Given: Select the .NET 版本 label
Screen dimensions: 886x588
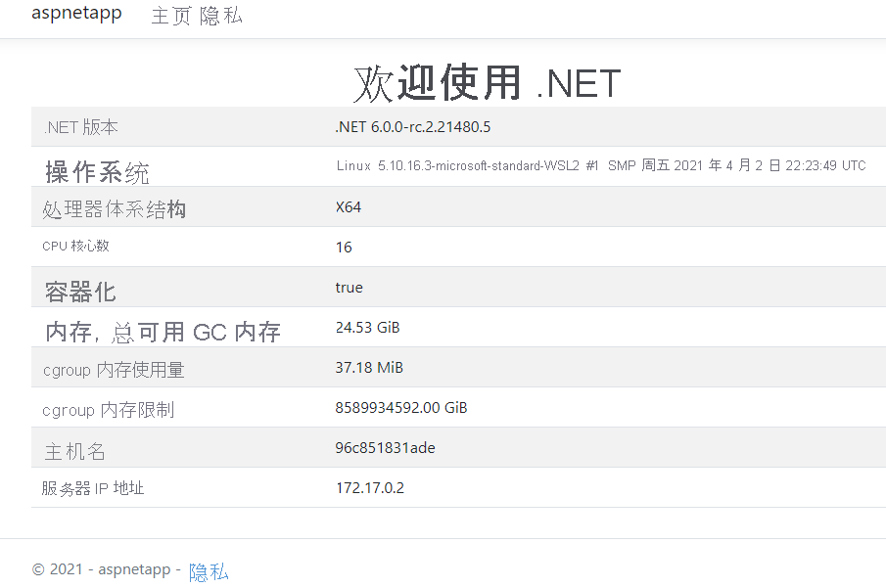Looking at the screenshot, I should click(81, 127).
